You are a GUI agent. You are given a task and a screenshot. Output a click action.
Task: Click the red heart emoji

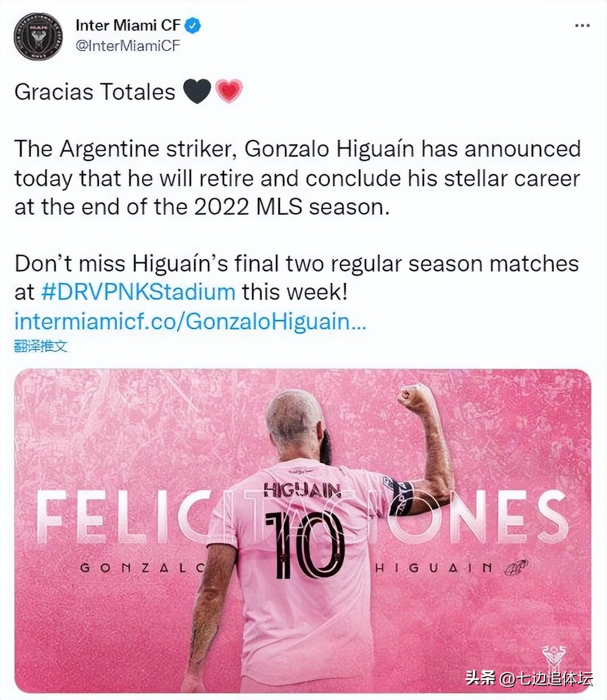[228, 91]
